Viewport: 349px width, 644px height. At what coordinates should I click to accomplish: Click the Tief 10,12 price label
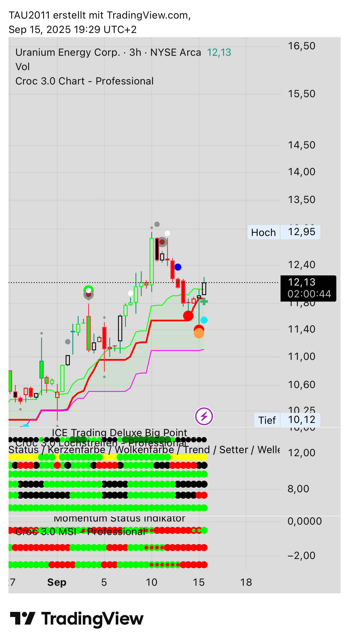click(287, 420)
